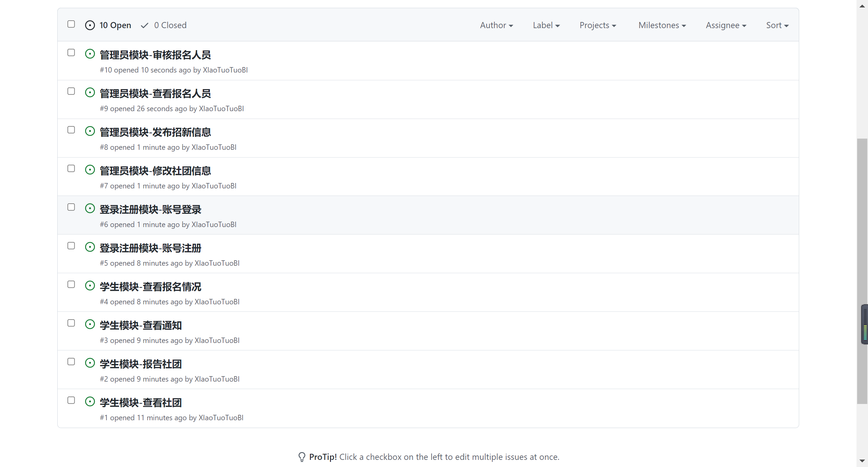Open issue 学生模块-查看报名情况
This screenshot has height=467, width=868.
pos(151,286)
